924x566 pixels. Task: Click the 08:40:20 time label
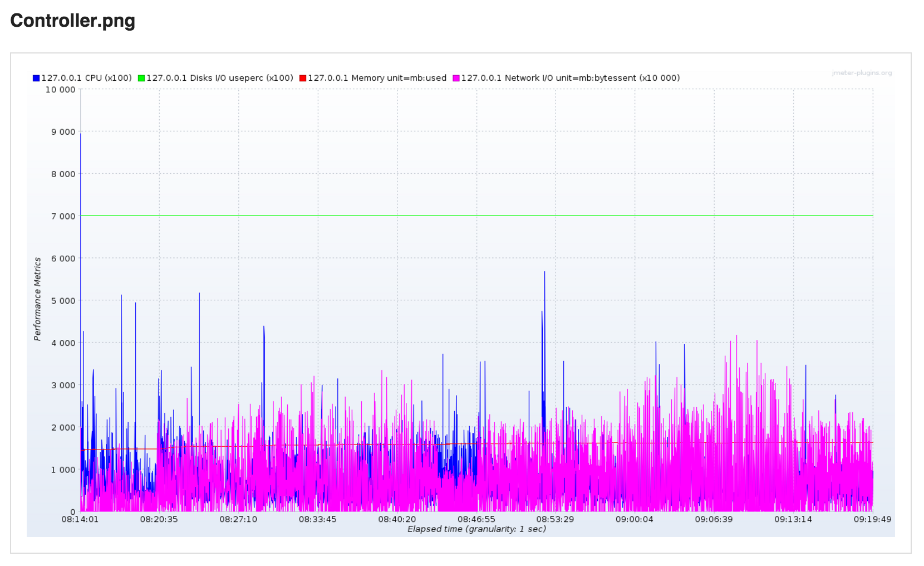397,519
